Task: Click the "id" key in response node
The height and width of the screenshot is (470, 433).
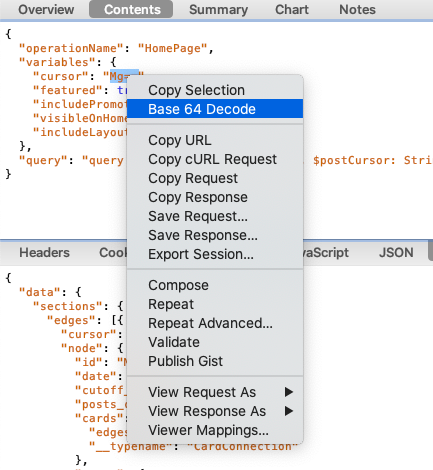Action: coord(89,362)
